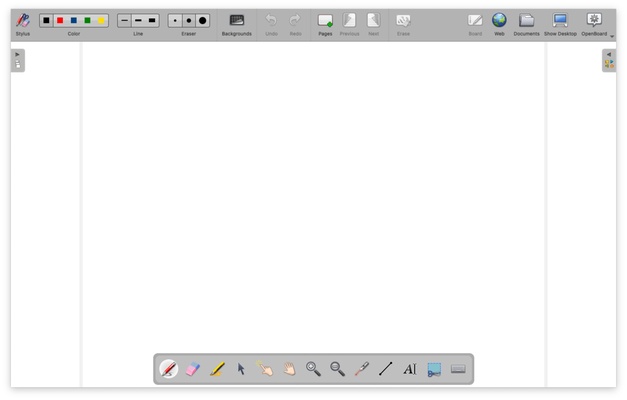Open the Documents view
This screenshot has height=400, width=627.
[x=526, y=24]
